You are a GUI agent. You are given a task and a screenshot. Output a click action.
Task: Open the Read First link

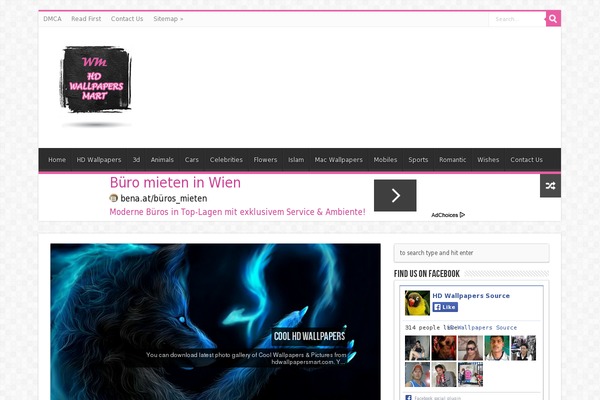pyautogui.click(x=86, y=19)
